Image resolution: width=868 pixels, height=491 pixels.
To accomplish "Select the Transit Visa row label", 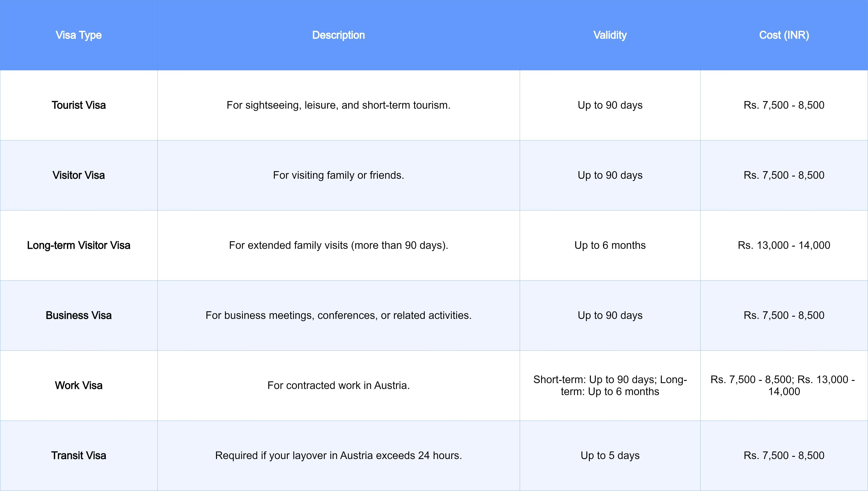I will [x=79, y=456].
